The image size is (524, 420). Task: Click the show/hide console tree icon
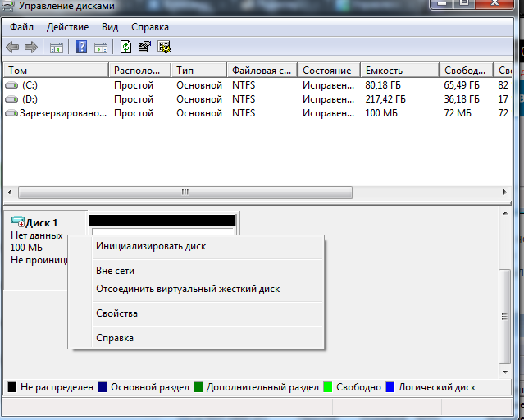[56, 47]
